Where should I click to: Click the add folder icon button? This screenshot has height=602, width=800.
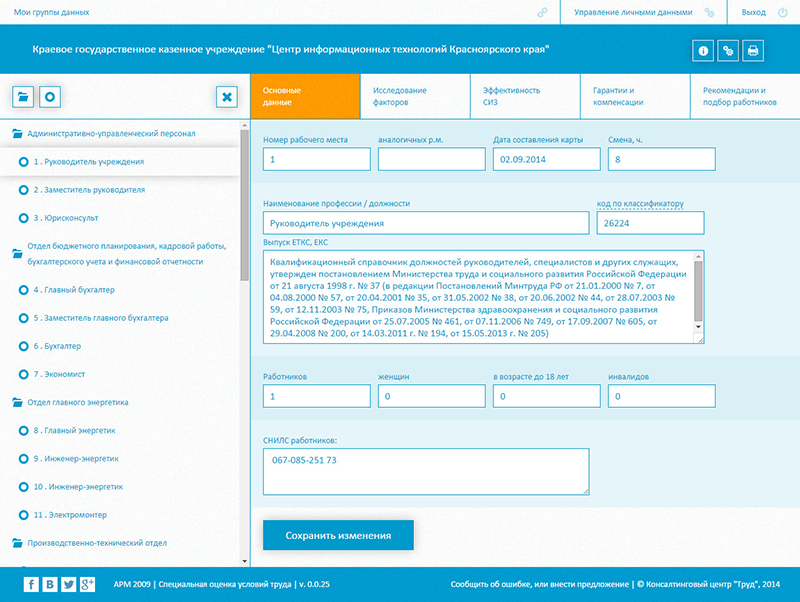[x=23, y=96]
